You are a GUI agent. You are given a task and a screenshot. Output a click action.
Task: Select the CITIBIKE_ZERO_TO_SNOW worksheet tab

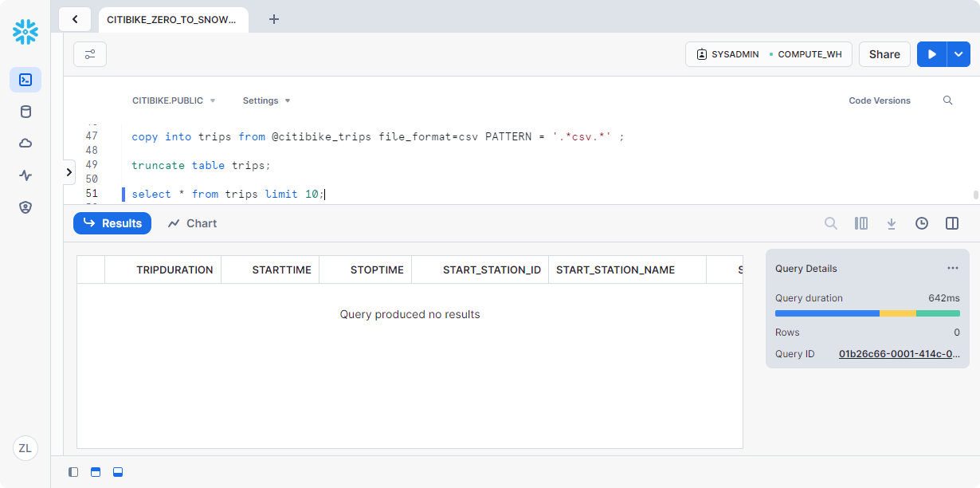[172, 19]
